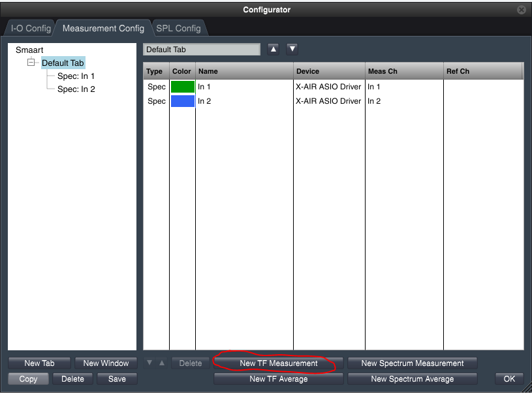This screenshot has height=394, width=532.
Task: Click the New Spectrum Average button
Action: click(x=412, y=379)
